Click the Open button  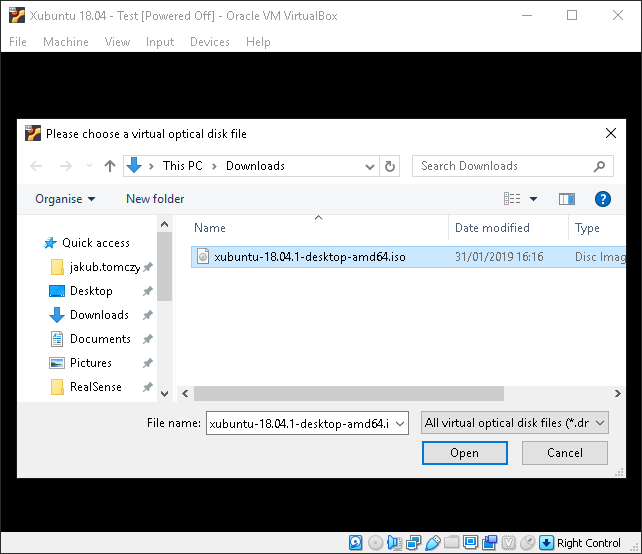465,453
